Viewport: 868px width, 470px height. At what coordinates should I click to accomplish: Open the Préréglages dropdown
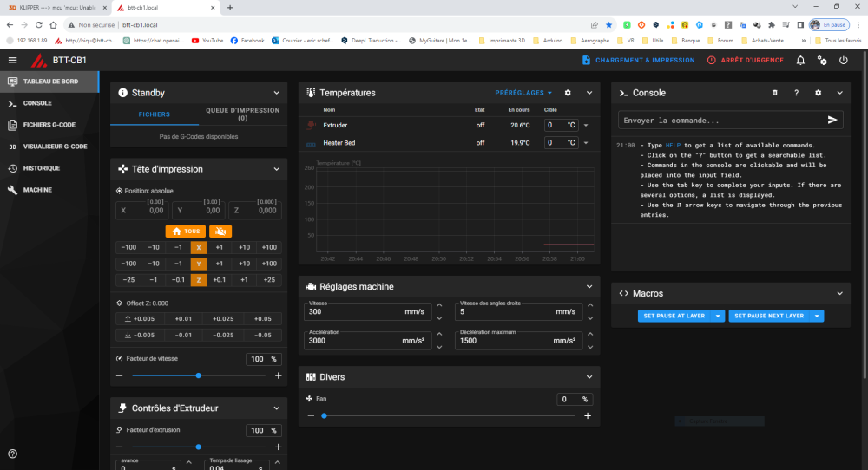[523, 93]
